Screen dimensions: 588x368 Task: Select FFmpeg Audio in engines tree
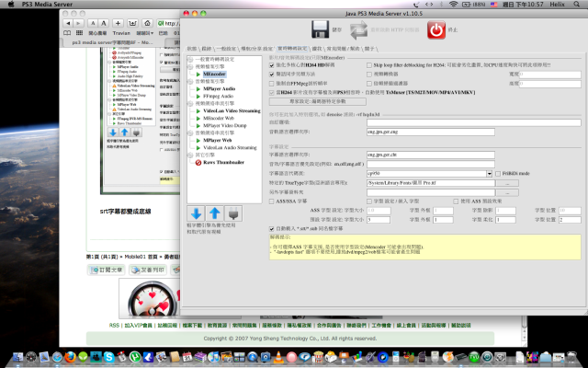coord(219,97)
